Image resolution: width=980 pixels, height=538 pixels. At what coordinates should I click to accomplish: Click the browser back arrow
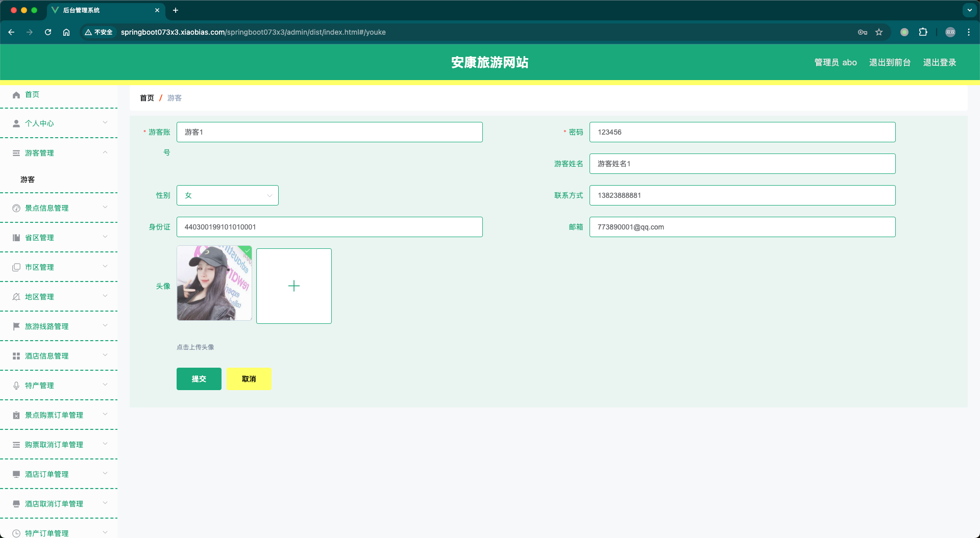(x=11, y=32)
